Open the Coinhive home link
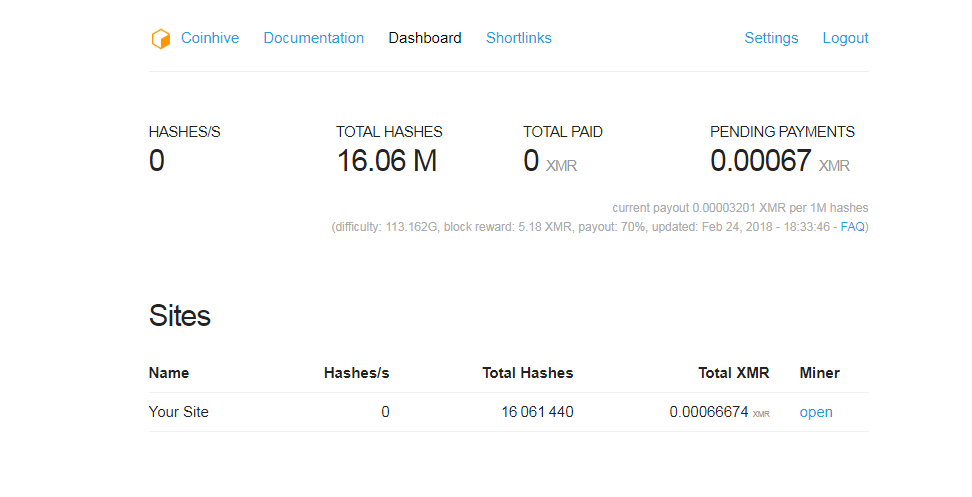The height and width of the screenshot is (497, 972). pos(210,38)
